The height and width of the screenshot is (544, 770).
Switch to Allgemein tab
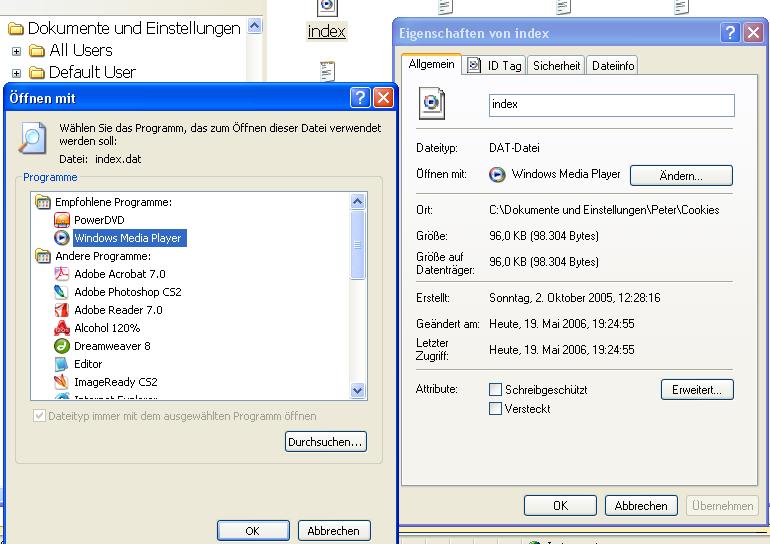click(431, 64)
